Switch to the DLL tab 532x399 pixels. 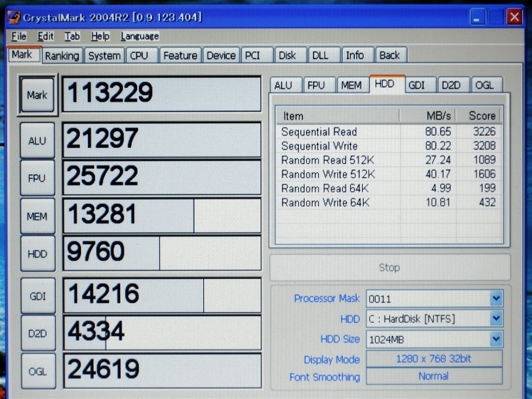point(324,55)
